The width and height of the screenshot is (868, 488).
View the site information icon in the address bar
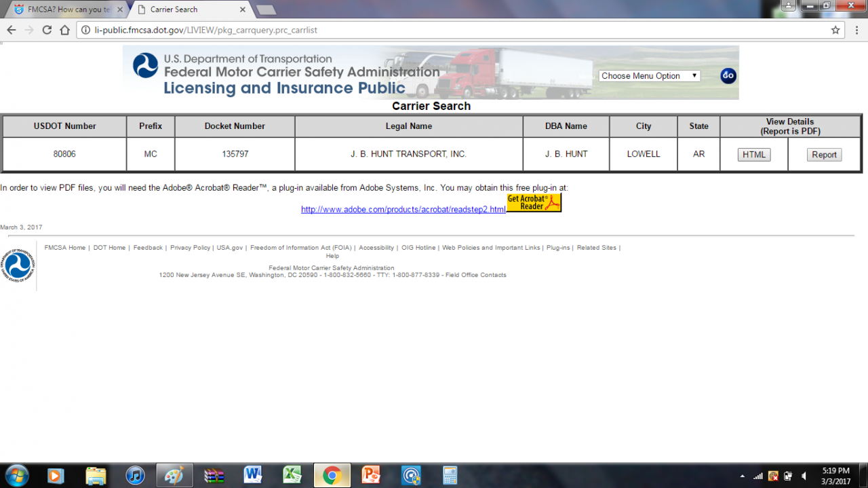coord(85,30)
